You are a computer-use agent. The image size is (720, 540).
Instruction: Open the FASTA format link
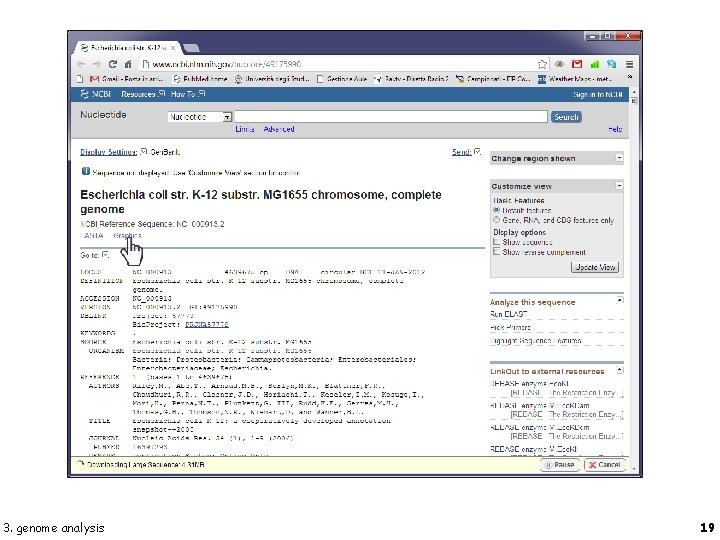tap(92, 236)
